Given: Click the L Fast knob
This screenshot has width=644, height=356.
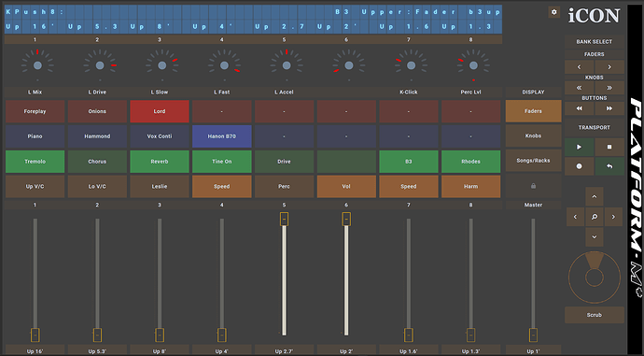Looking at the screenshot, I should coord(224,65).
